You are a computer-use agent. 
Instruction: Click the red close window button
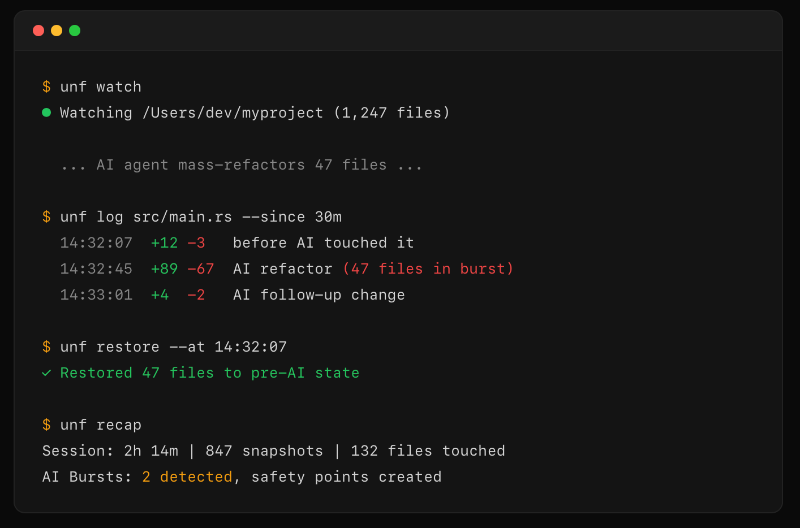(38, 30)
